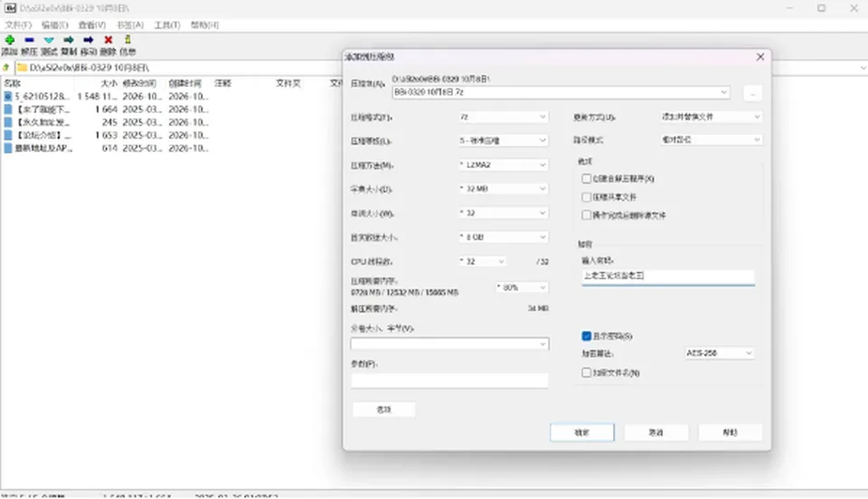The height and width of the screenshot is (499, 868).
Task: Select the file row 5_62105128
Action: tap(107, 96)
